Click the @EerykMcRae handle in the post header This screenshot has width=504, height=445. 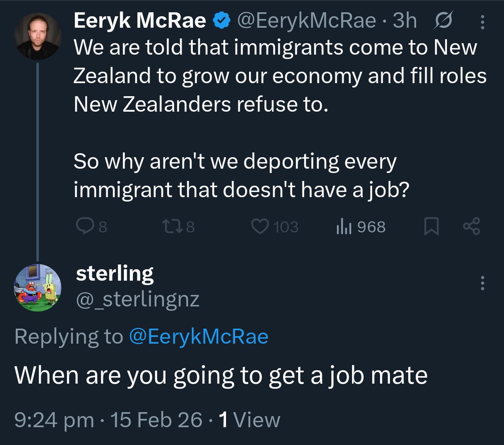[307, 21]
